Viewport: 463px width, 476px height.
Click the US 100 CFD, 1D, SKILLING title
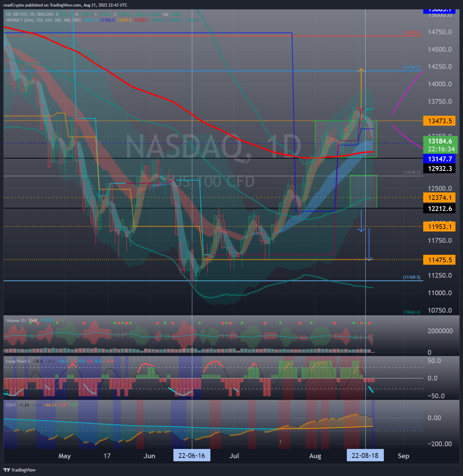29,14
